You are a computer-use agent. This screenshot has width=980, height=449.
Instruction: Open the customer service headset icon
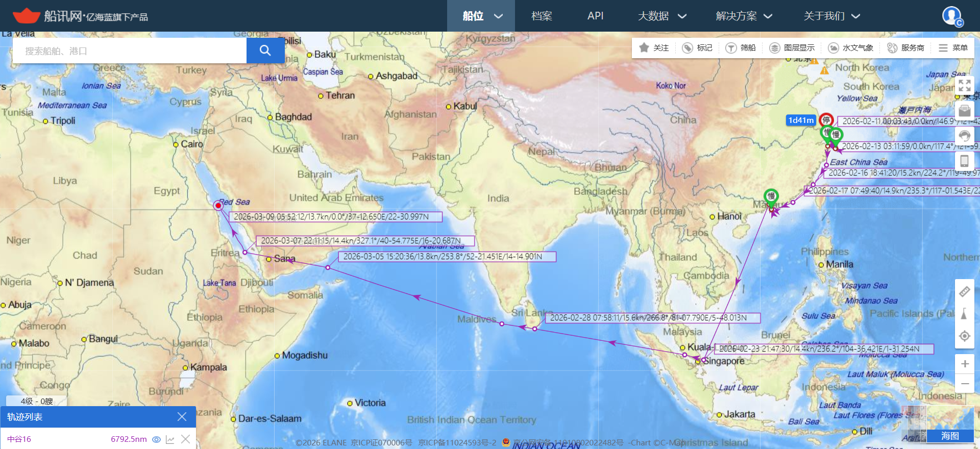click(964, 136)
